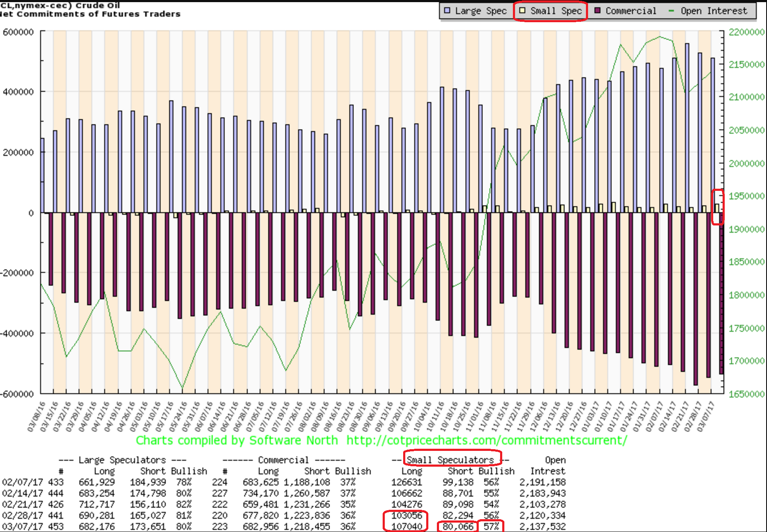
Task: Click 'Long' header under Large Speculators
Action: click(104, 471)
